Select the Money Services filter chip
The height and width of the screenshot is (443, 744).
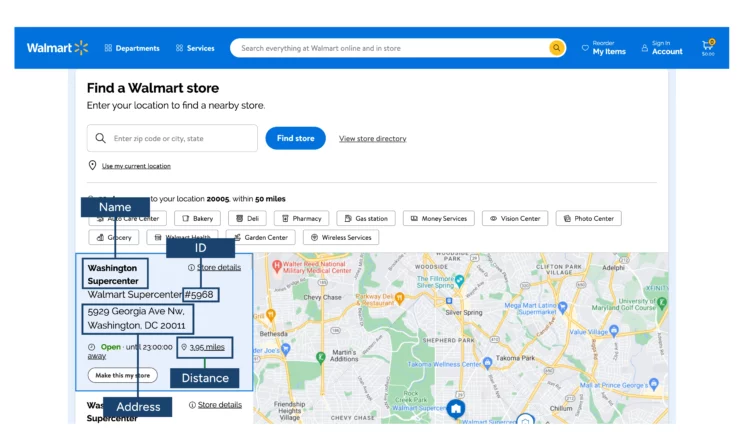(x=439, y=218)
